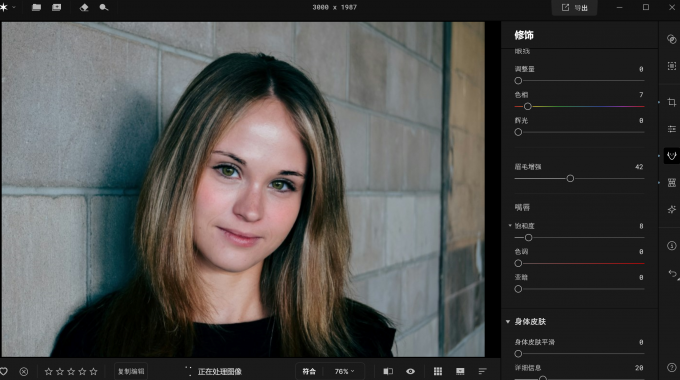
Task: Toggle the small arrow beside 饱和度
Action: coord(510,226)
